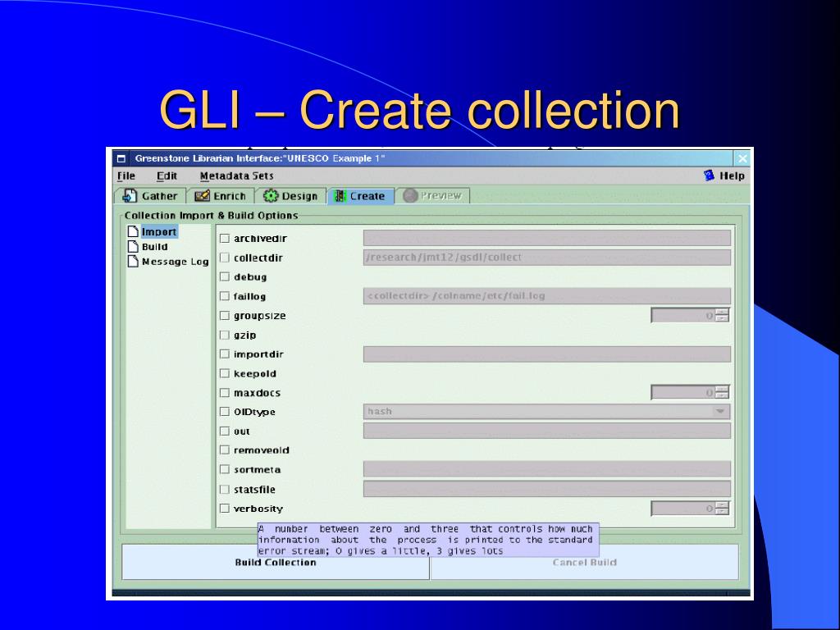
Task: Click the 'debug' option label
Action: [249, 277]
